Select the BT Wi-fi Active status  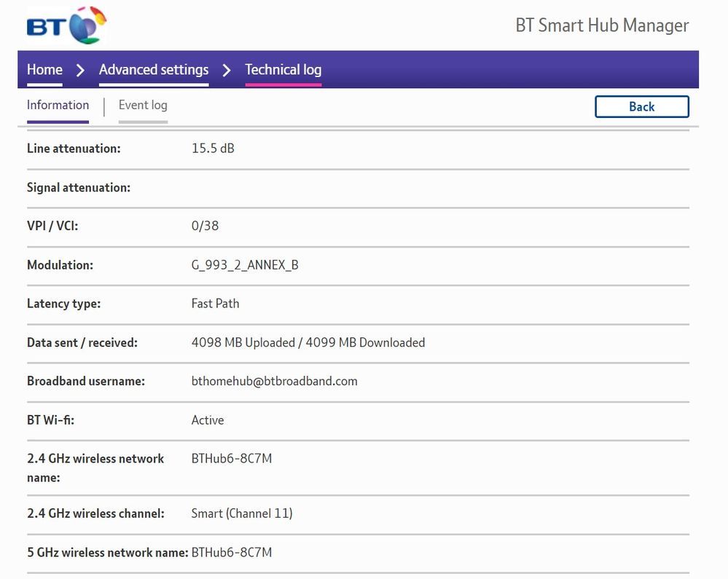pos(208,420)
